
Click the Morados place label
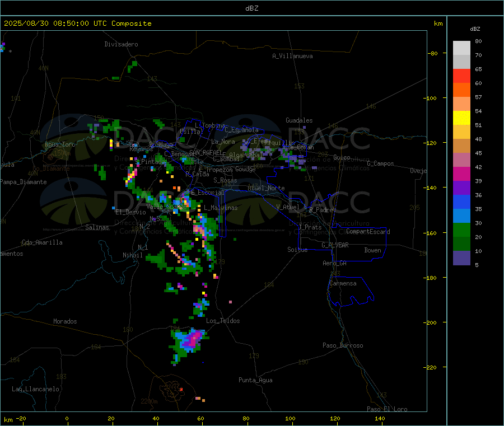pyautogui.click(x=66, y=321)
